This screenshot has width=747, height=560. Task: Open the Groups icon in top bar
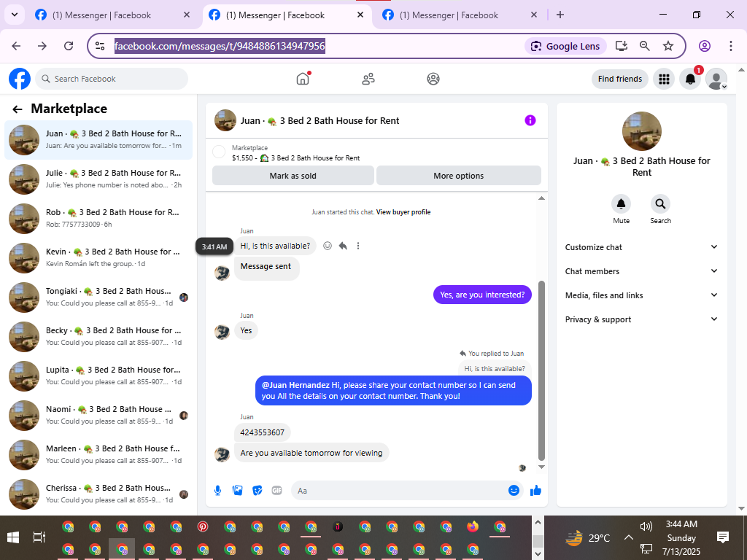click(x=433, y=79)
